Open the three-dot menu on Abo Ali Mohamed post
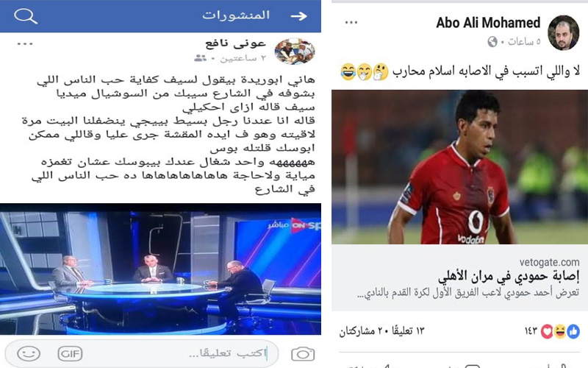This screenshot has width=588, height=368. coord(351,23)
